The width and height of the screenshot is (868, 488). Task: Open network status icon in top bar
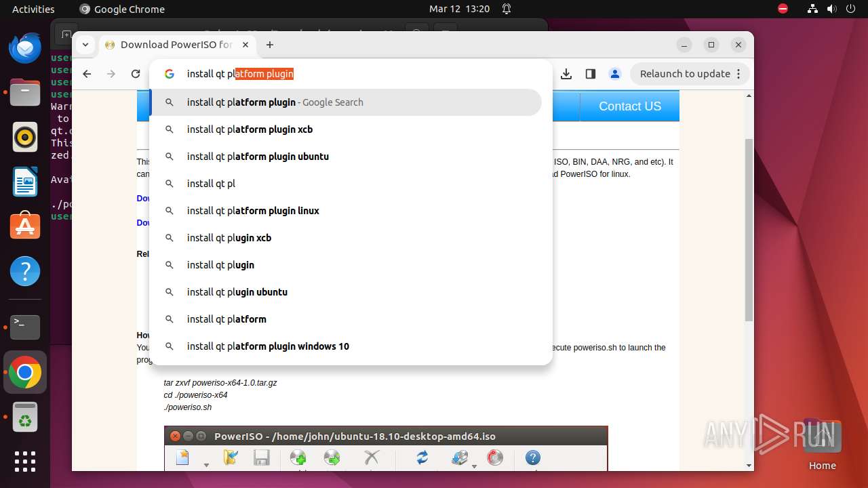point(813,9)
